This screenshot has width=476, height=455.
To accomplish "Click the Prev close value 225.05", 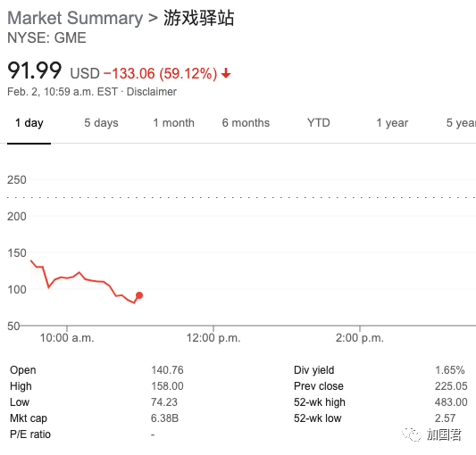I will coord(451,386).
